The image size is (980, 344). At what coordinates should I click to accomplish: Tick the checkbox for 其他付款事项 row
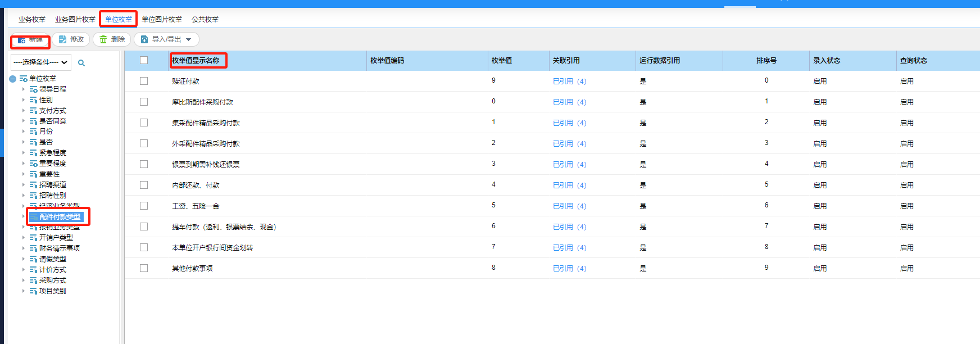point(144,268)
